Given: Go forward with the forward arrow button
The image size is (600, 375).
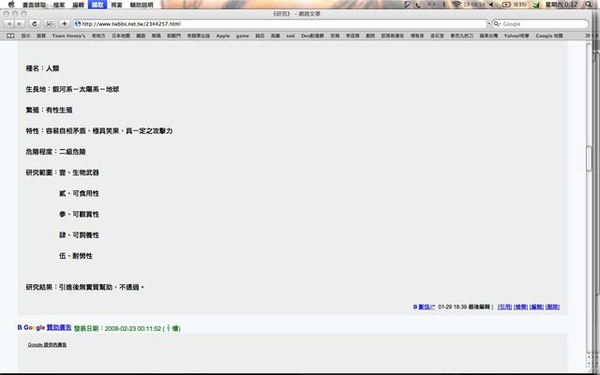Looking at the screenshot, I should (19, 24).
